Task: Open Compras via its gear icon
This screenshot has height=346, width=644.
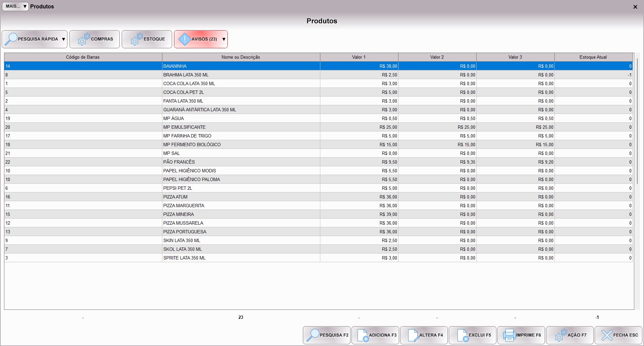Action: click(84, 39)
